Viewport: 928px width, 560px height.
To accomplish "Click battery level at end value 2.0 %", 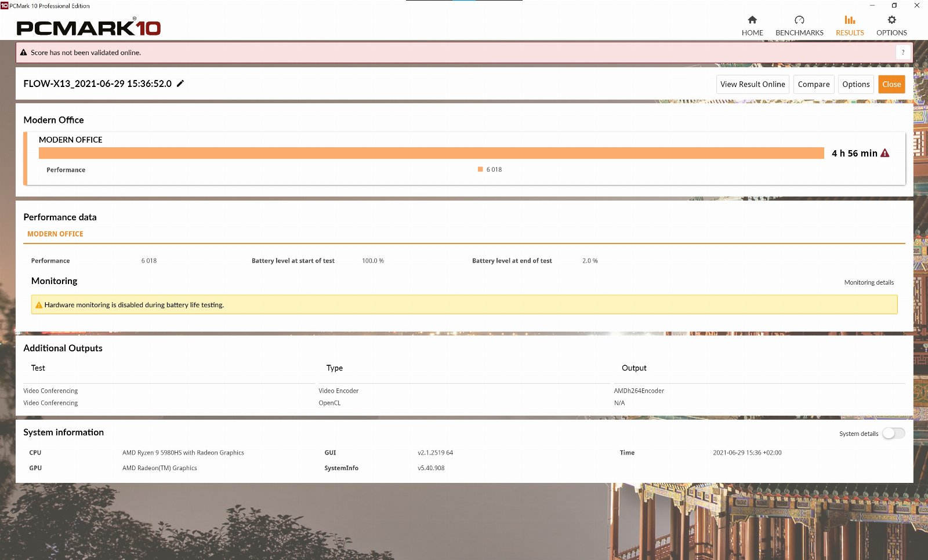I will [590, 261].
